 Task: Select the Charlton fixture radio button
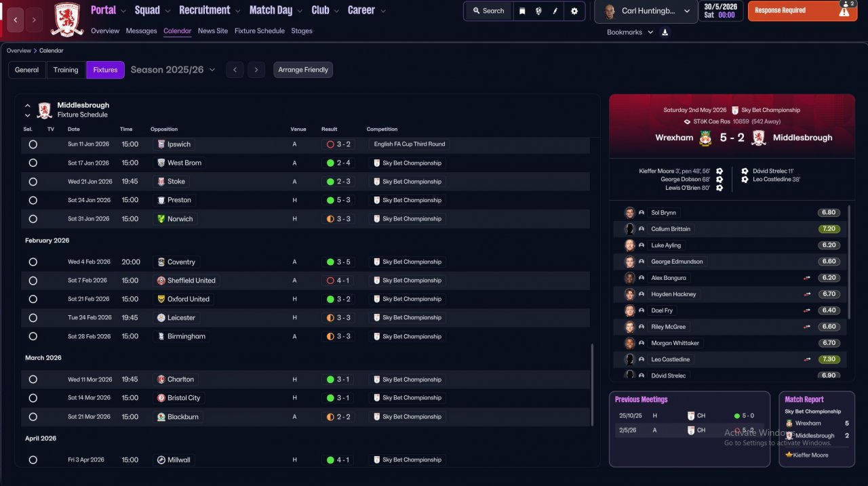(33, 380)
